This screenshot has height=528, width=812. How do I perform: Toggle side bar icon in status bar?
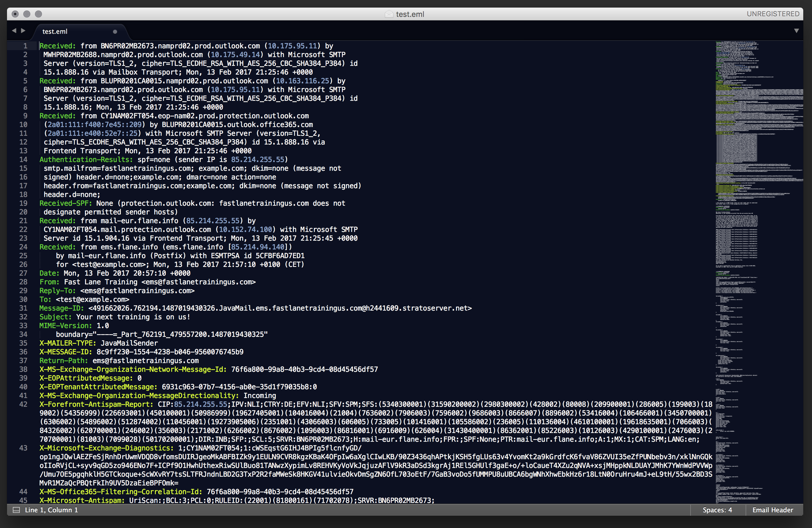[16, 510]
